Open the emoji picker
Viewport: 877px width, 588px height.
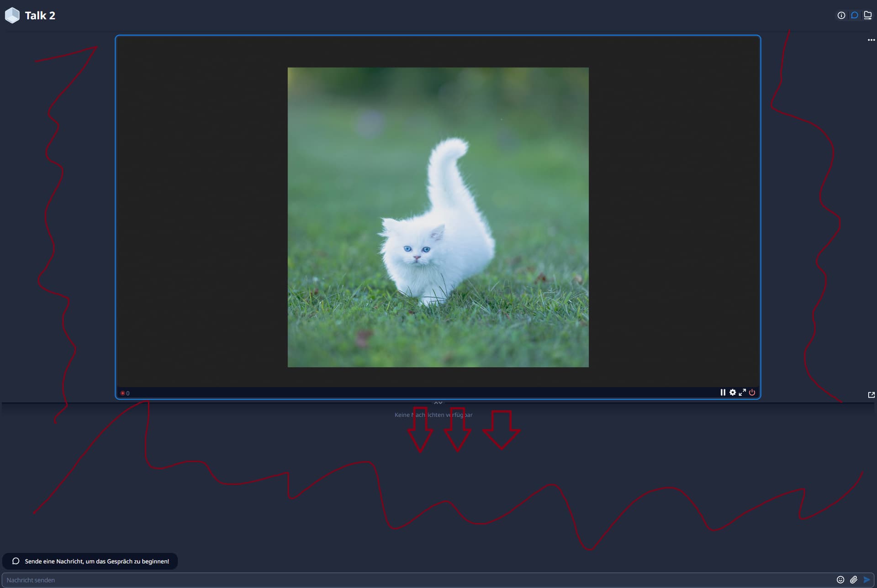pyautogui.click(x=840, y=580)
